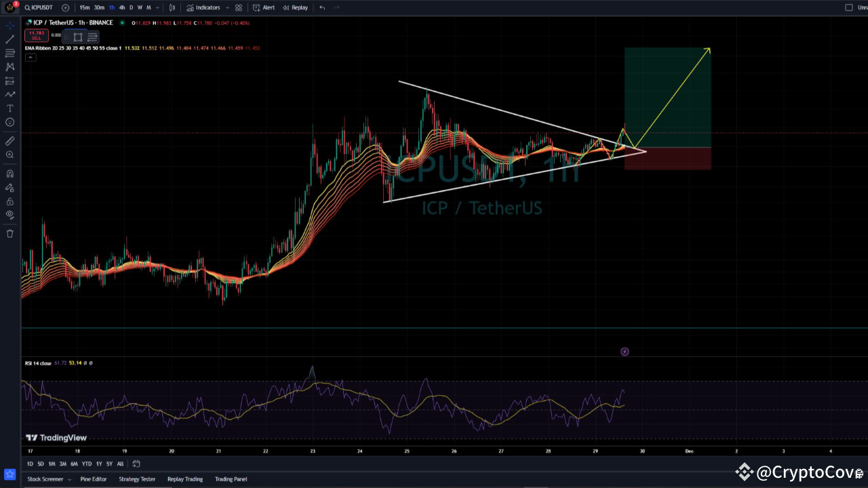Collapse the chart legend caret
The width and height of the screenshot is (868, 488).
click(31, 57)
